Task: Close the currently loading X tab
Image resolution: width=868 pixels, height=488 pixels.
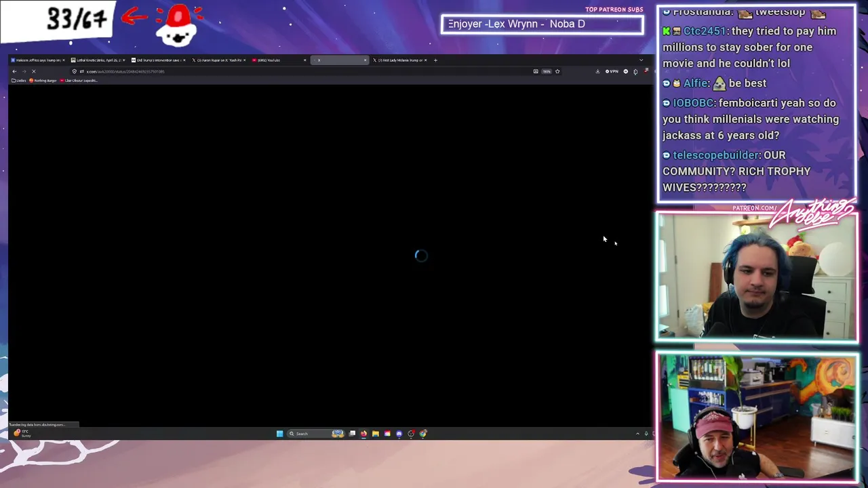Action: tap(365, 60)
